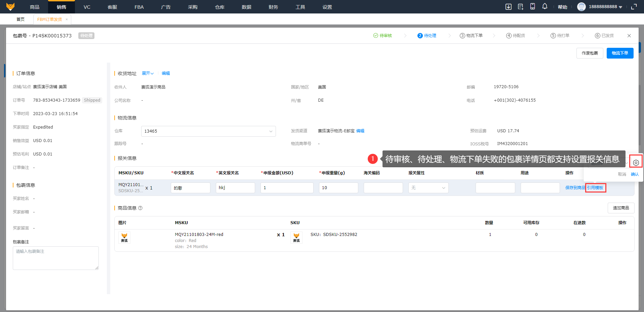Click the 引用模板 link in the customs row
Viewport: 644px width, 312px height.
pos(595,188)
